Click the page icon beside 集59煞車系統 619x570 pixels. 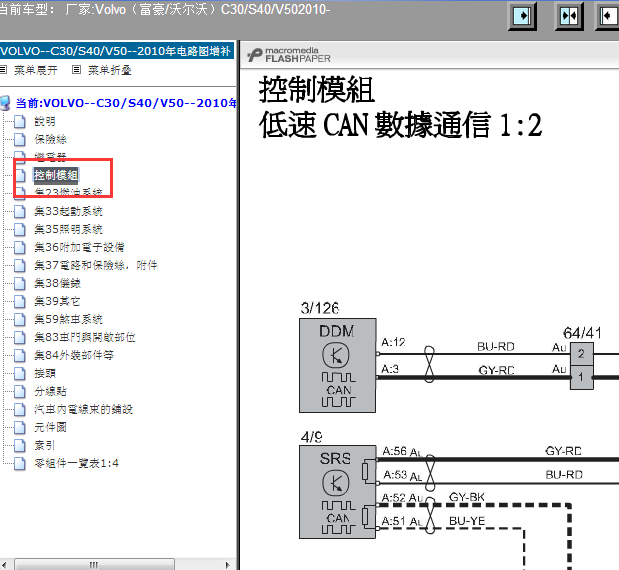point(20,319)
